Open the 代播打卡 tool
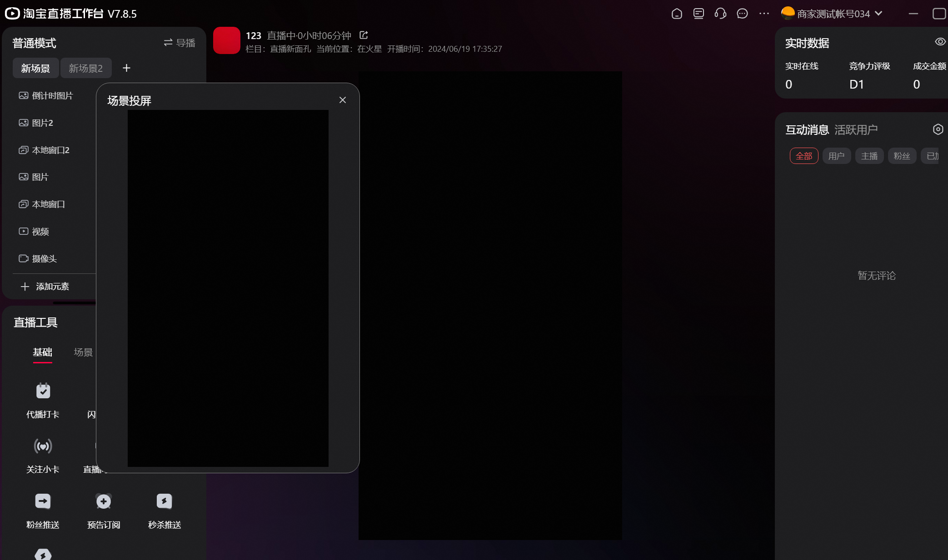This screenshot has width=948, height=560. click(43, 400)
